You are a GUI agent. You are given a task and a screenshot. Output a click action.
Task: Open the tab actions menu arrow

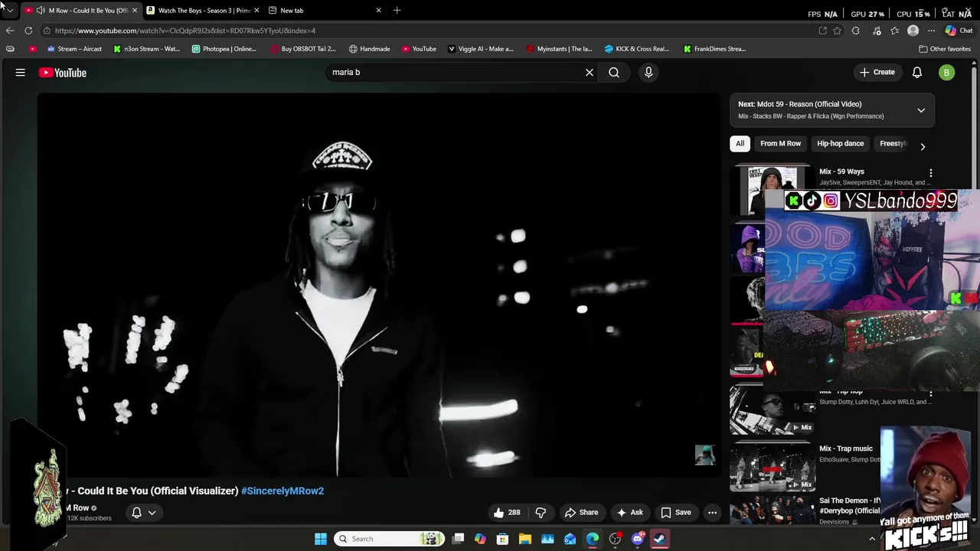[9, 10]
